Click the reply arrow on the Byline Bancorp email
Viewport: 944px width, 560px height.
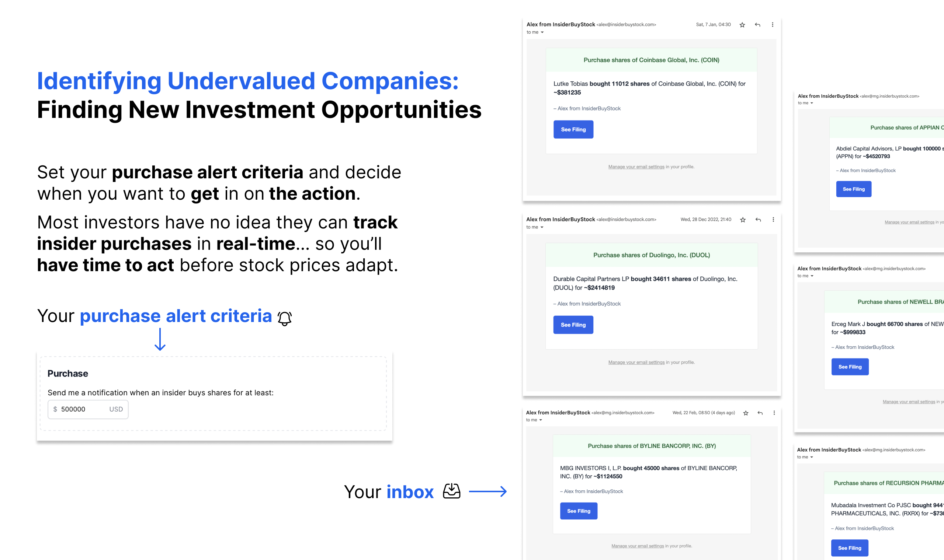(760, 413)
